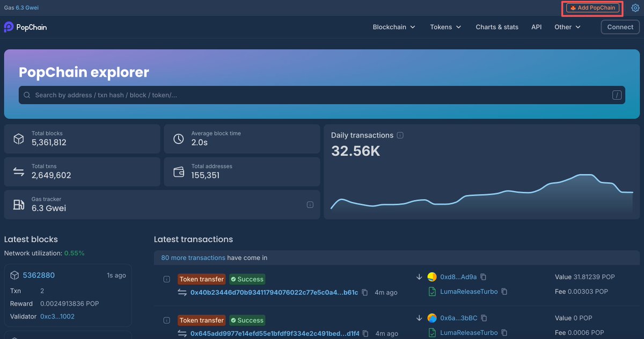Open validator 0xc3...1002
644x339 pixels.
click(57, 316)
